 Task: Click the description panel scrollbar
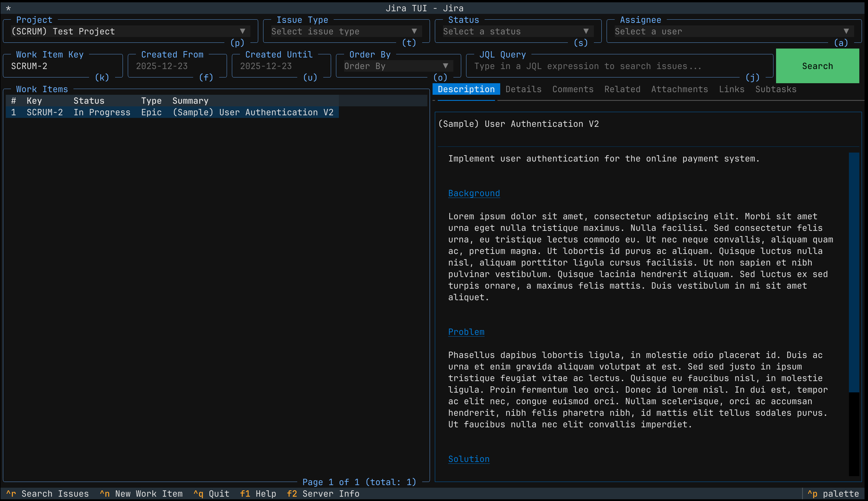[x=854, y=272]
